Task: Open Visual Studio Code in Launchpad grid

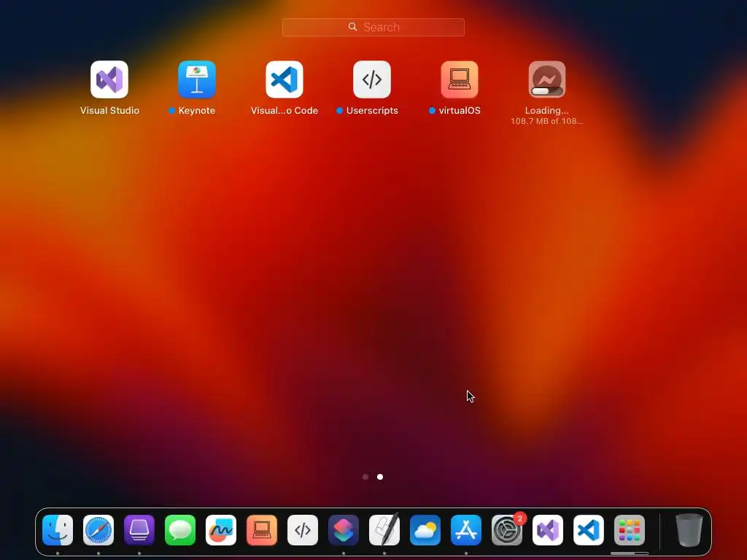Action: [x=285, y=79]
